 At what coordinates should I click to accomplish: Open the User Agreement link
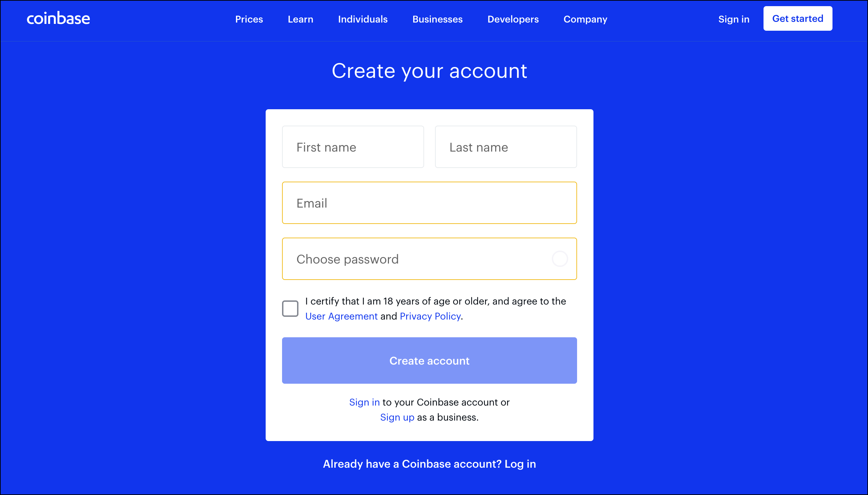coord(341,316)
